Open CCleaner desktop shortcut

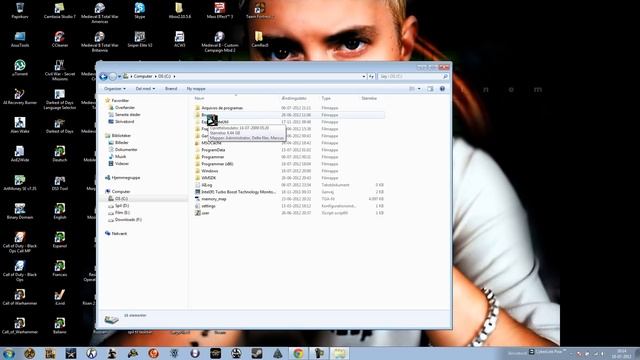(60, 39)
